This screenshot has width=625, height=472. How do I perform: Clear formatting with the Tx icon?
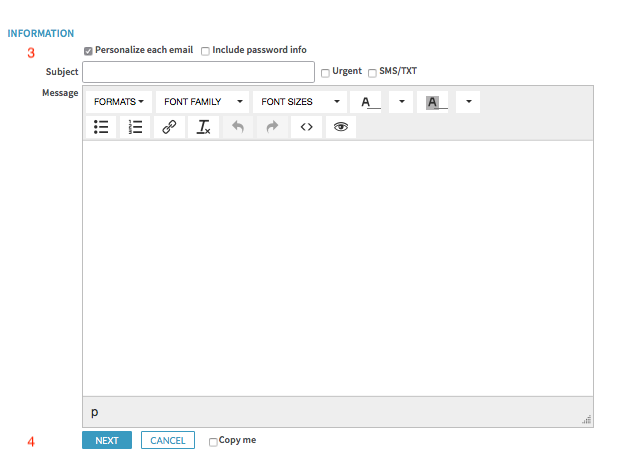[204, 127]
